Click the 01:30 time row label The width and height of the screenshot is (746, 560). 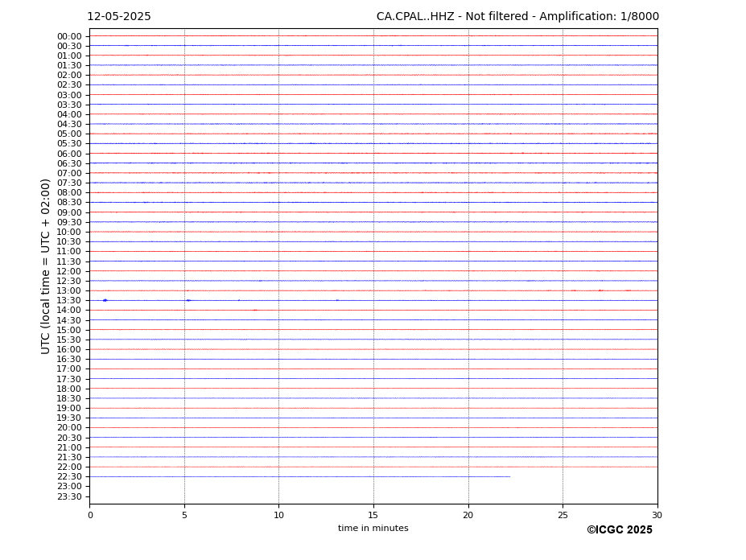pyautogui.click(x=69, y=66)
